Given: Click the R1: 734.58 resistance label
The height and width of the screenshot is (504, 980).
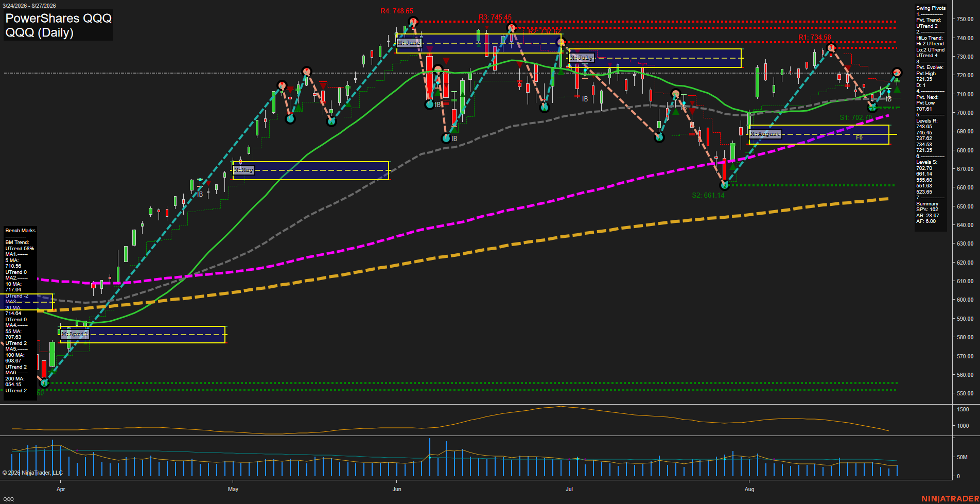Looking at the screenshot, I should [815, 38].
